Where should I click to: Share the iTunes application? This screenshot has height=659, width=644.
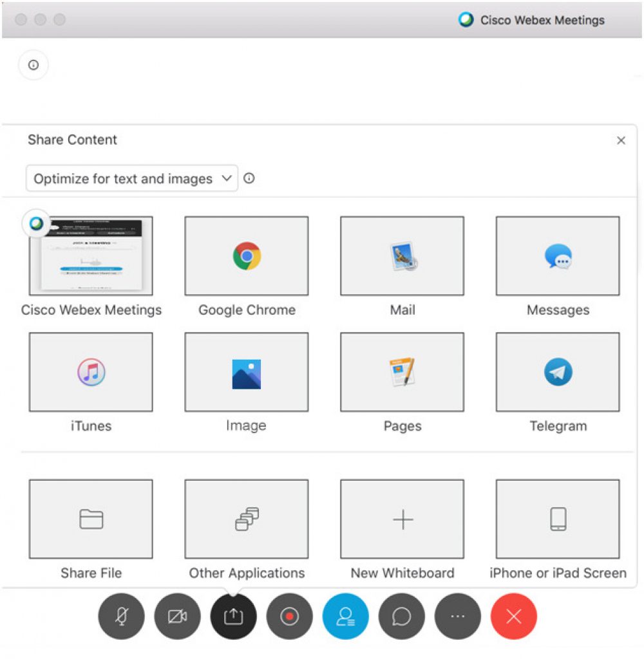tap(91, 372)
